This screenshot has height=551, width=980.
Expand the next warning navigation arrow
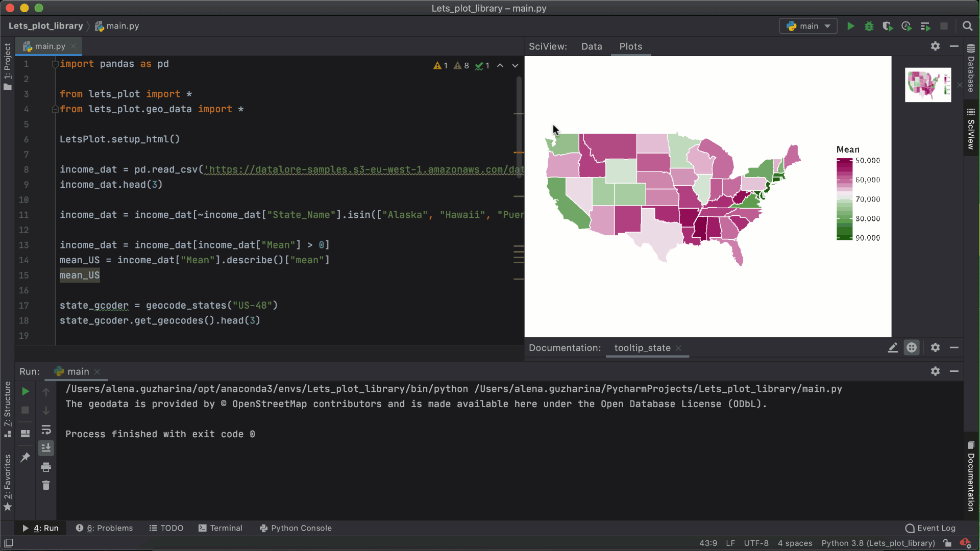point(515,66)
